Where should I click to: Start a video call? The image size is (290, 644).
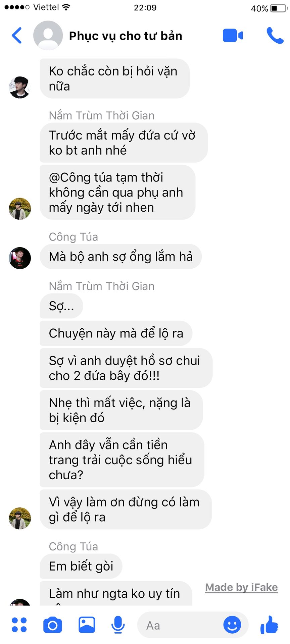233,36
